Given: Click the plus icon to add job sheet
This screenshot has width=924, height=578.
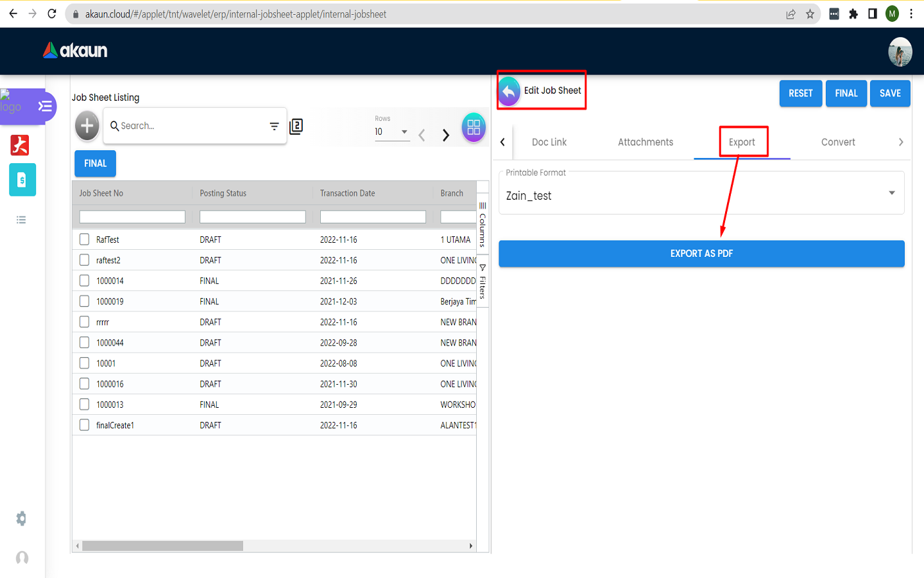Looking at the screenshot, I should tap(87, 126).
